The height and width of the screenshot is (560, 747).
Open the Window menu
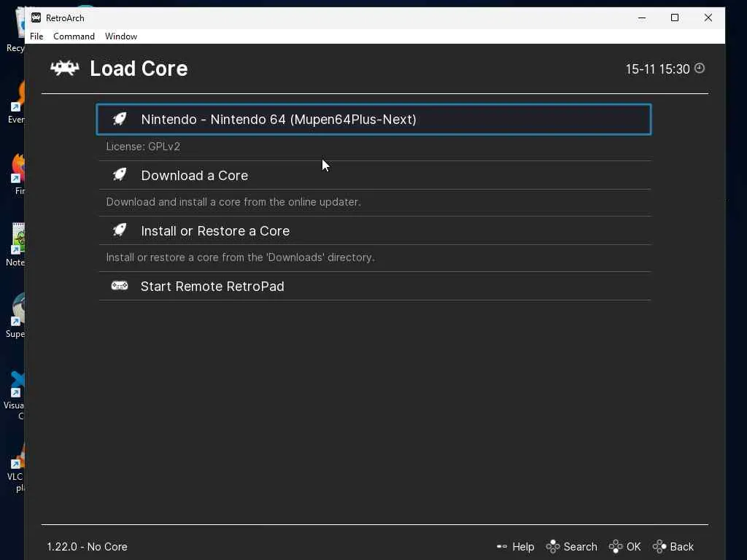(121, 36)
